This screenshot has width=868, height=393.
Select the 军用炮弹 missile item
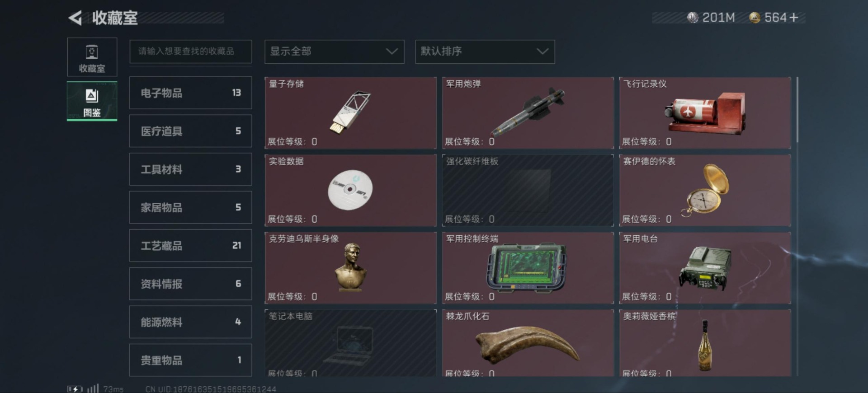pos(528,113)
